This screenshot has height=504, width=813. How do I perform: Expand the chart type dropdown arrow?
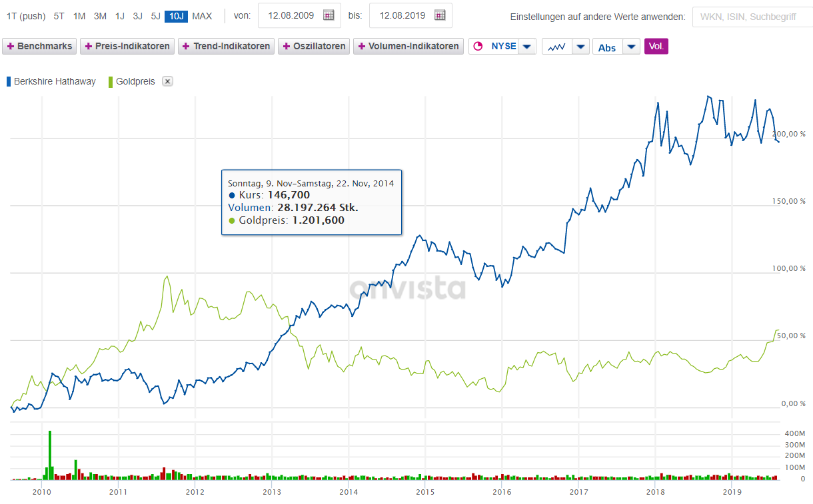pyautogui.click(x=580, y=47)
